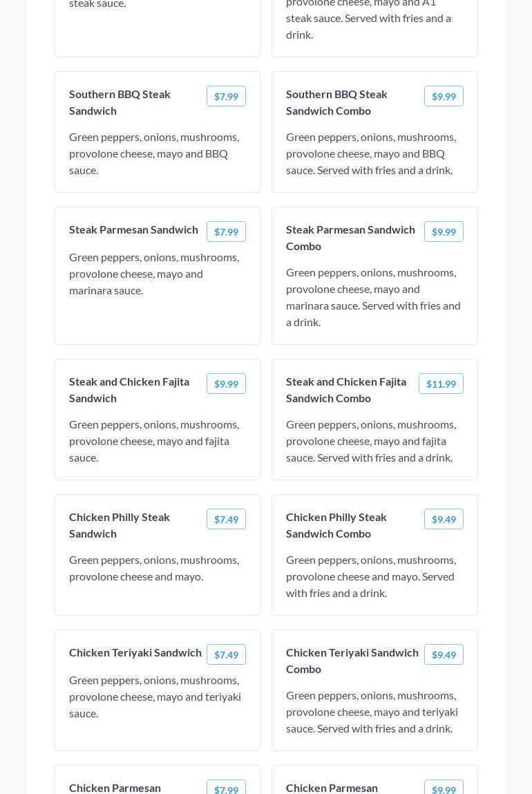Click the Chicken Teriyaki Sandwich title

pos(135,652)
